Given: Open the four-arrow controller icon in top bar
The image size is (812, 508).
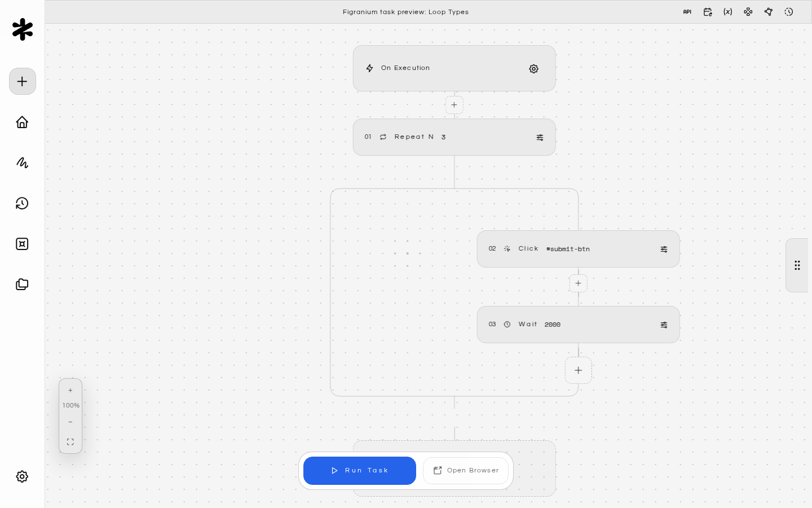Looking at the screenshot, I should (748, 12).
